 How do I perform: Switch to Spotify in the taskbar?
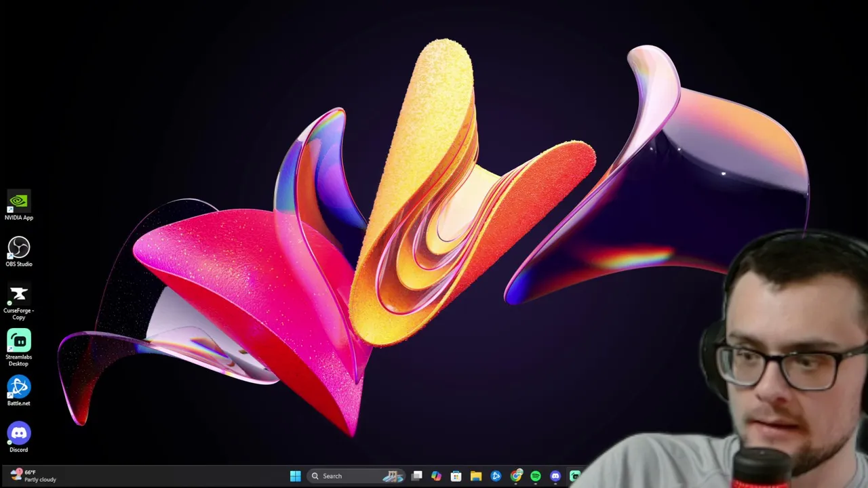(x=536, y=476)
